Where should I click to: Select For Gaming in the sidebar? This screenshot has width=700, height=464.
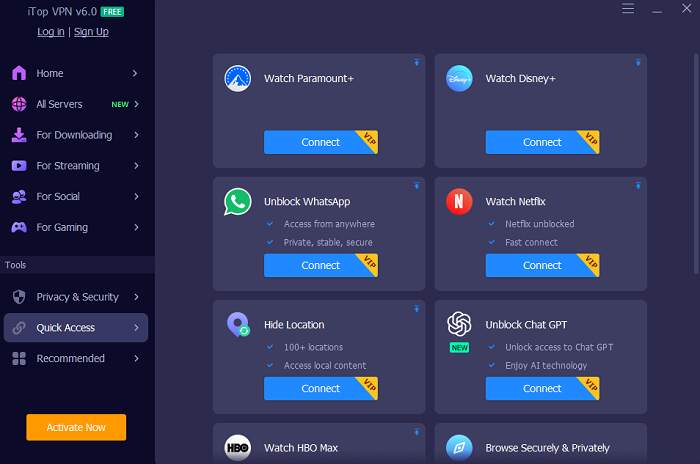(76, 227)
